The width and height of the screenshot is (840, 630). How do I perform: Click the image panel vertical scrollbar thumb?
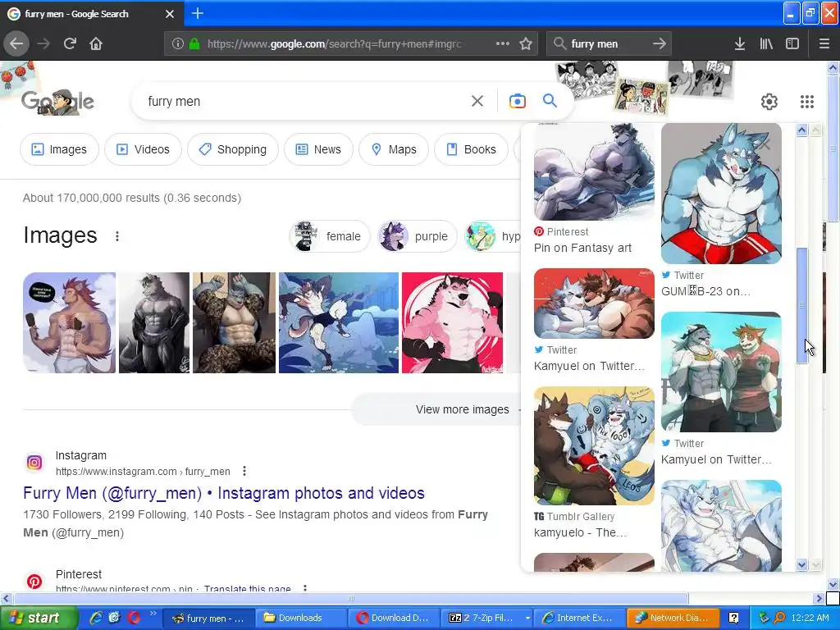[x=802, y=305]
